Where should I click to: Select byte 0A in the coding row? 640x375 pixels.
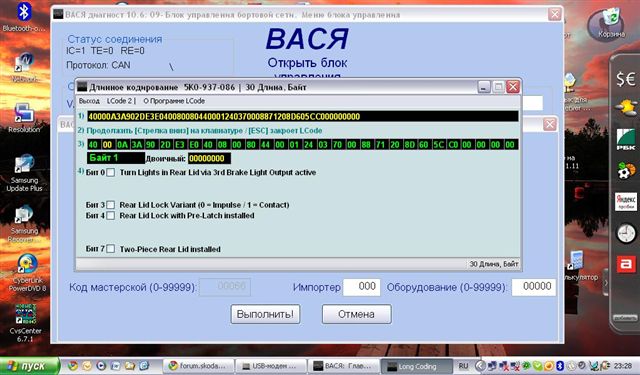tap(122, 144)
